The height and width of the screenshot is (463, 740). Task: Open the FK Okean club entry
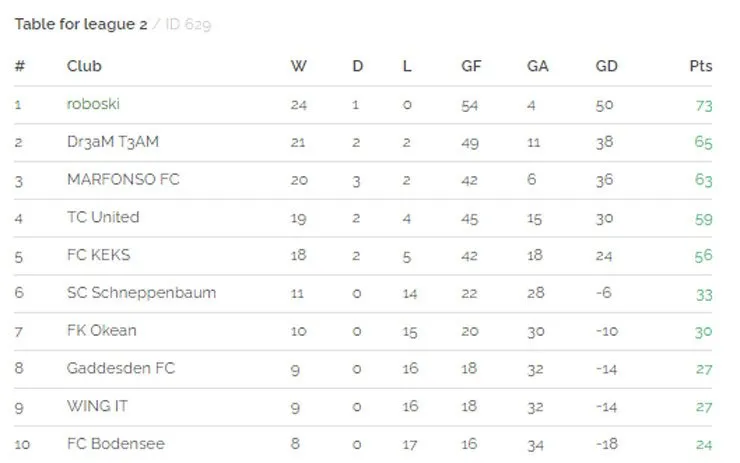pos(101,330)
